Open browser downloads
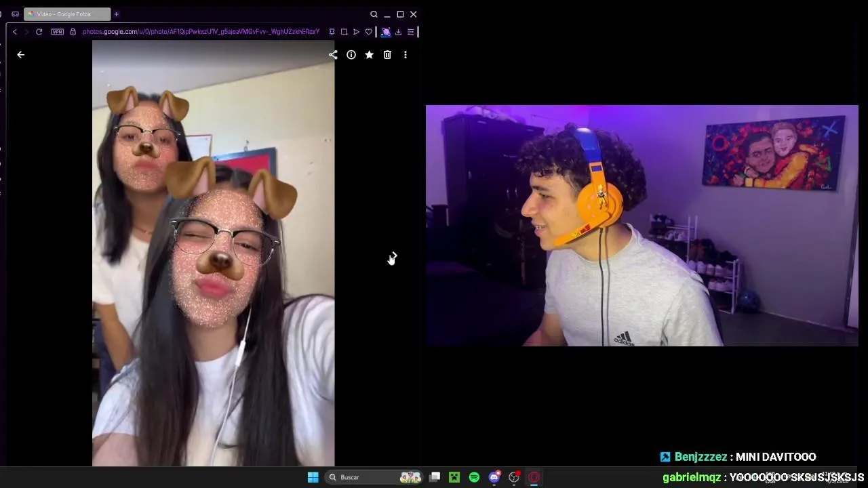Screen dimensions: 868x488 [x=398, y=32]
